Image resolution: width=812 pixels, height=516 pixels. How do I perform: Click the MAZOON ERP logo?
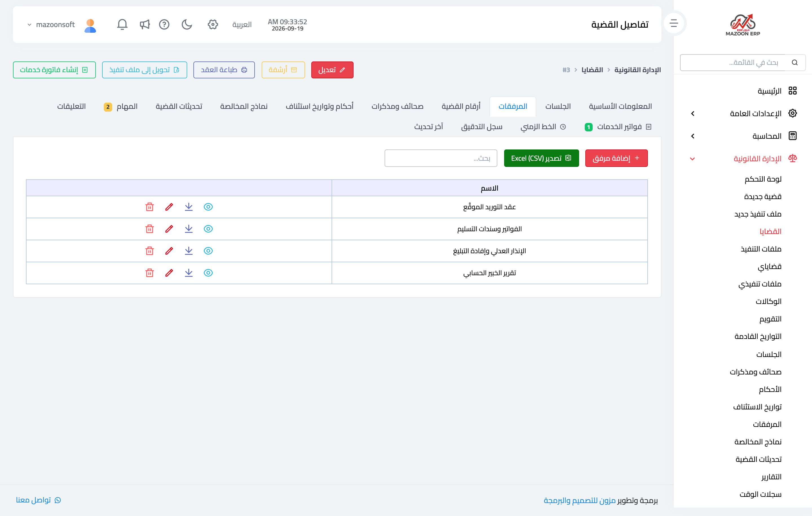pyautogui.click(x=743, y=25)
